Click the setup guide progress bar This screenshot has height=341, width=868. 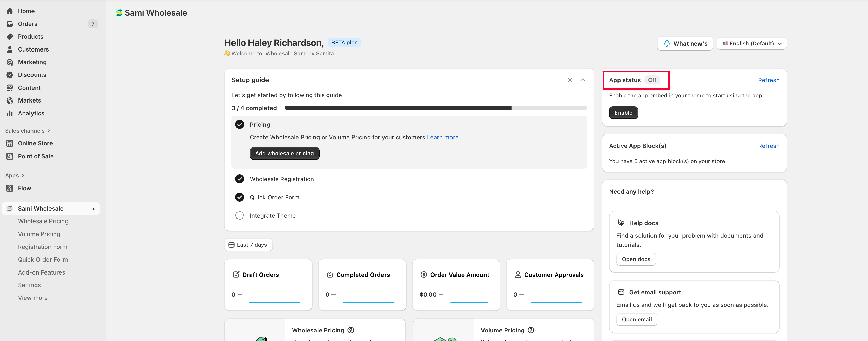(x=435, y=108)
